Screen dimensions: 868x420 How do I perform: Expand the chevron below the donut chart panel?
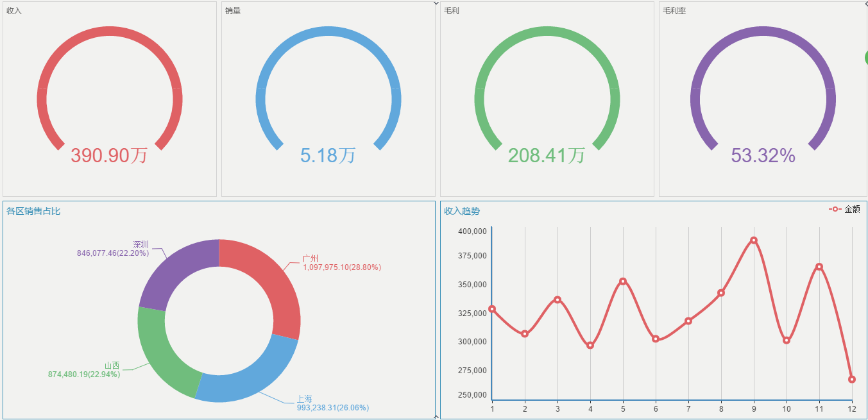coord(436,417)
